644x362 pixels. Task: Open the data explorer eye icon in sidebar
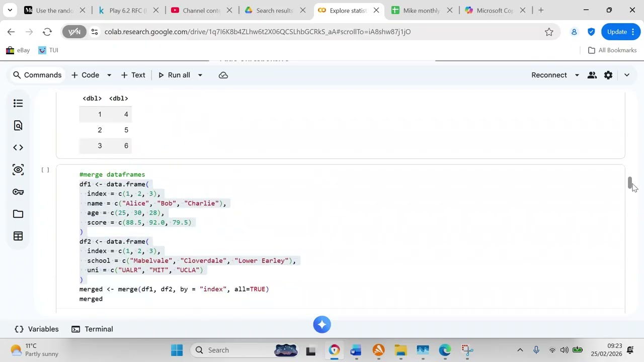click(x=18, y=169)
